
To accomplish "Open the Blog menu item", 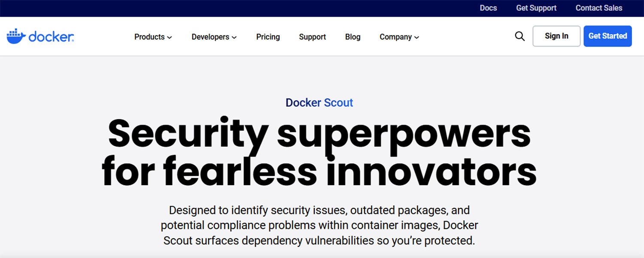I will pyautogui.click(x=352, y=37).
